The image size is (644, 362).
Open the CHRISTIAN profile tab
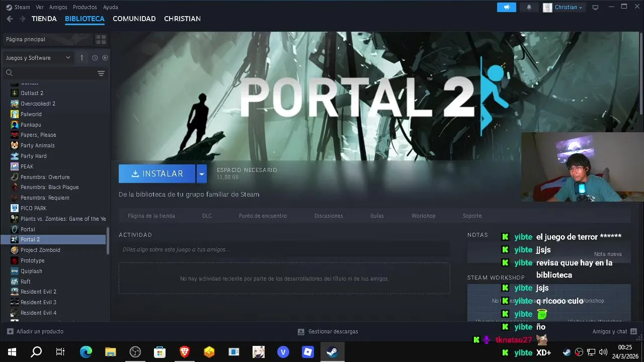click(x=182, y=19)
